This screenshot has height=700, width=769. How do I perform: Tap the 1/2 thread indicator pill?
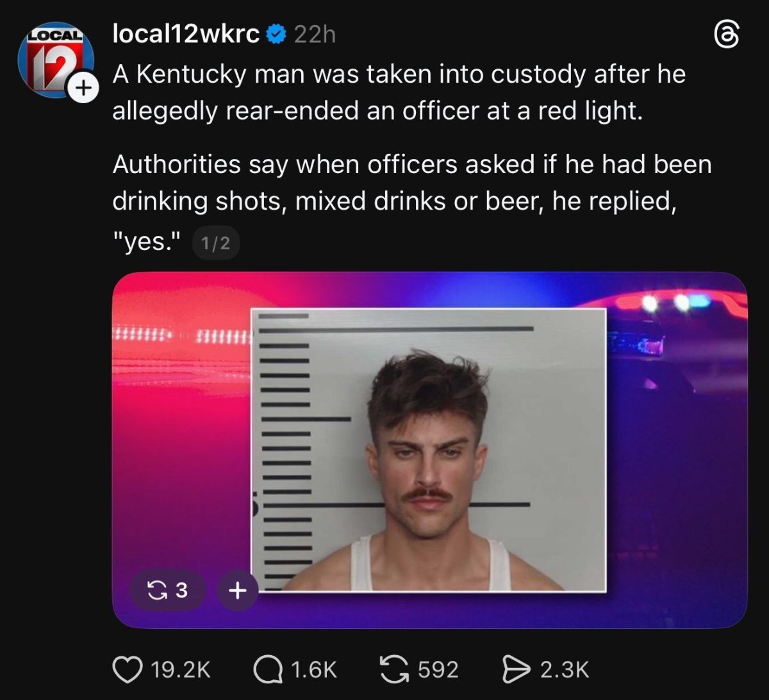[x=216, y=244]
